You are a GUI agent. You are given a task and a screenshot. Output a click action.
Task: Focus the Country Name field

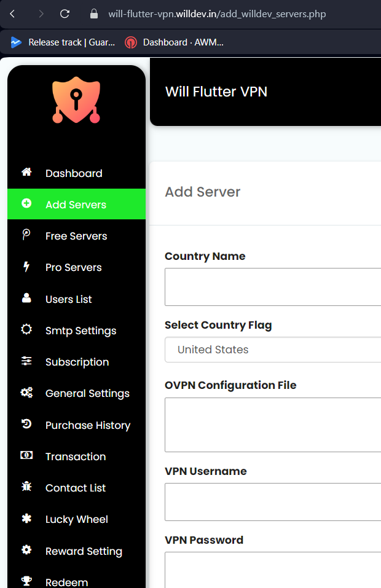273,287
